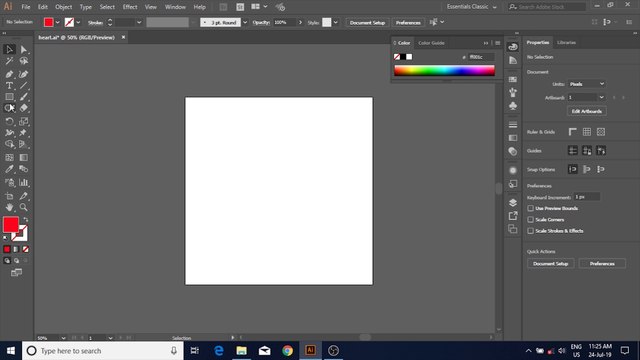Select the Artboard tool
Viewport: 640px width, 360px height.
tap(9, 196)
